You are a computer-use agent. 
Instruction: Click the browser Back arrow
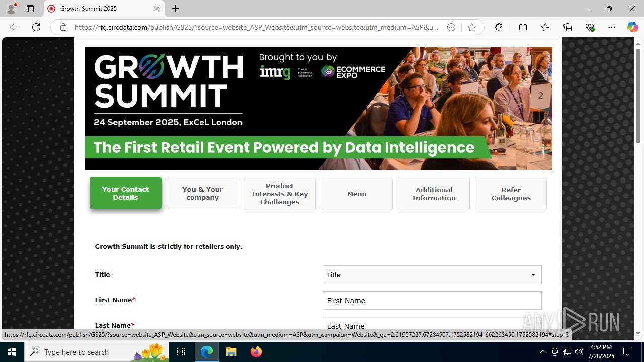(14, 27)
